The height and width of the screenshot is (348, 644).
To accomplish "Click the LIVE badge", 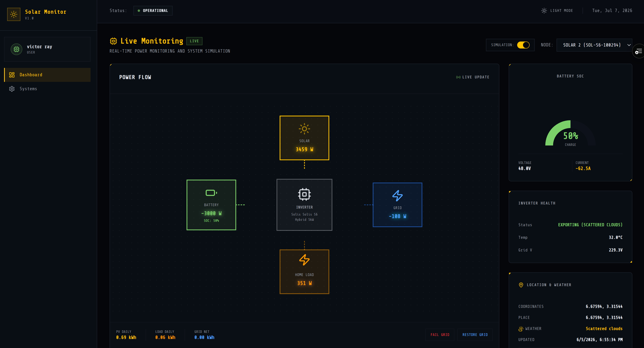I will (x=194, y=41).
